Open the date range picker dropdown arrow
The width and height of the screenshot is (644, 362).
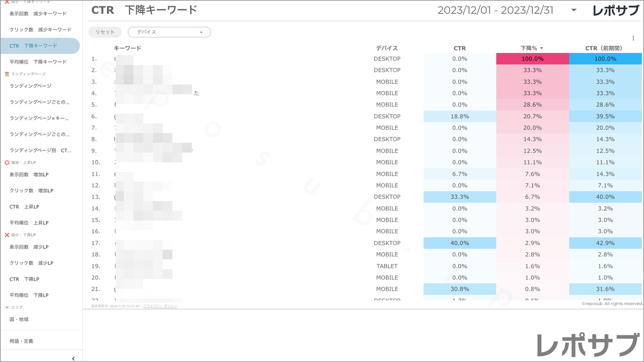[x=574, y=10]
